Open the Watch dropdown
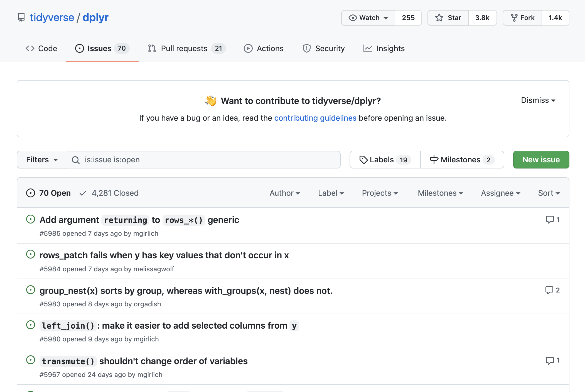The width and height of the screenshot is (585, 392). tap(368, 18)
